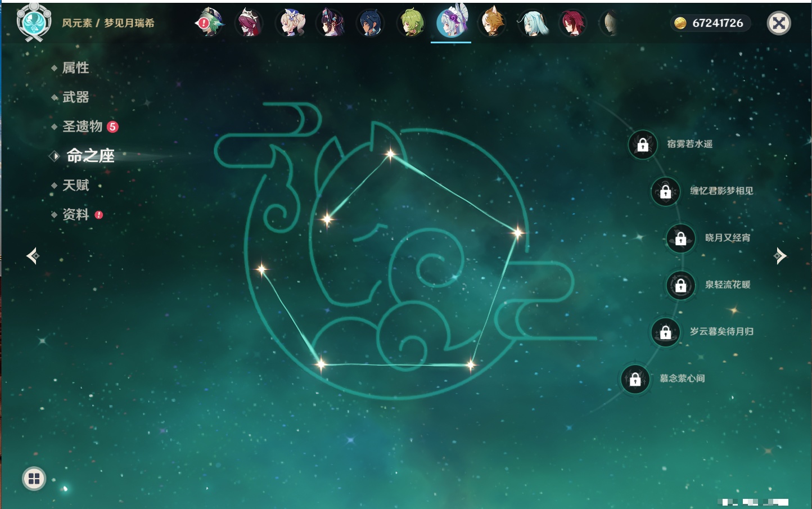The width and height of the screenshot is (812, 509).
Task: Click the lock icon beside 慕念萦心间
Action: 635,379
